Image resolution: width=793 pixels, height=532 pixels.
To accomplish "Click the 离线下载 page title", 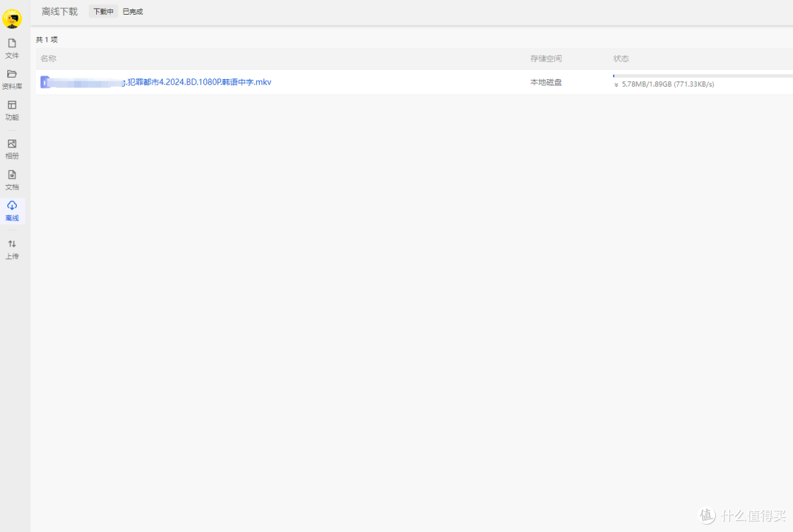I will 59,12.
